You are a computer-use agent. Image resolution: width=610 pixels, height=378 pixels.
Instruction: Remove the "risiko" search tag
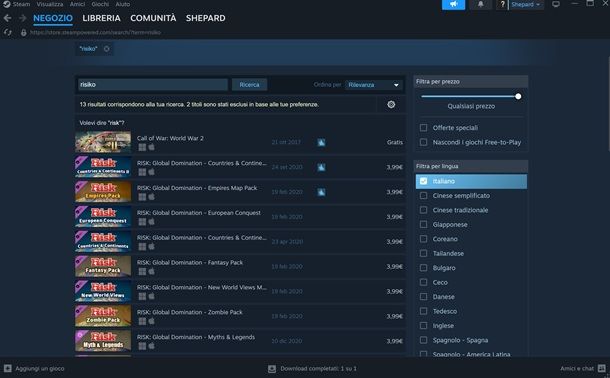click(106, 49)
